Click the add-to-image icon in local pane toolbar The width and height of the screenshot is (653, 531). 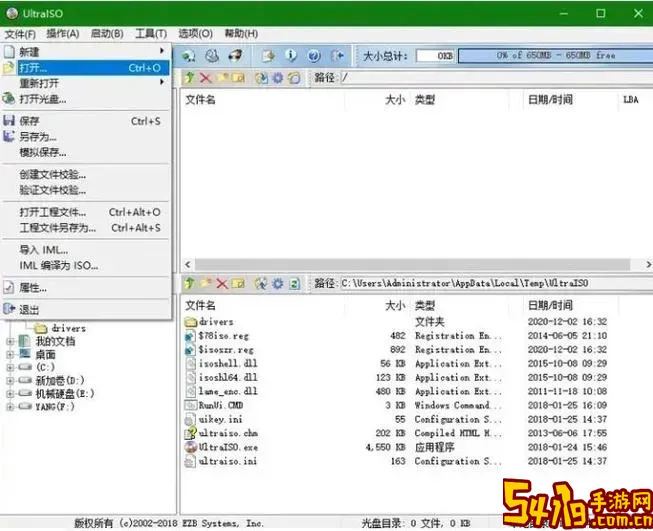tap(262, 284)
